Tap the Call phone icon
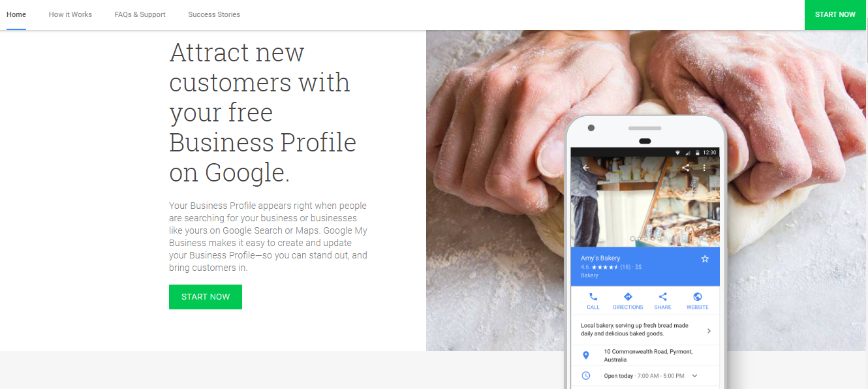 (x=593, y=297)
